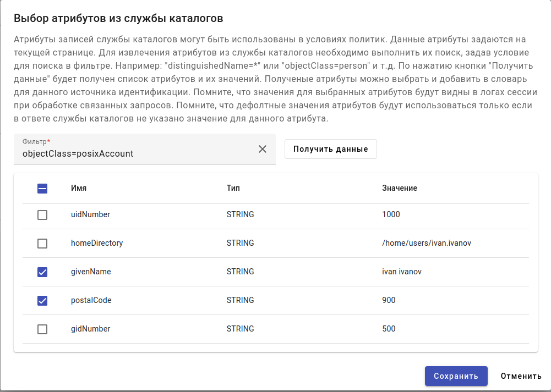Enable the homeDirectory attribute checkbox
The height and width of the screenshot is (392, 551).
[x=42, y=244]
